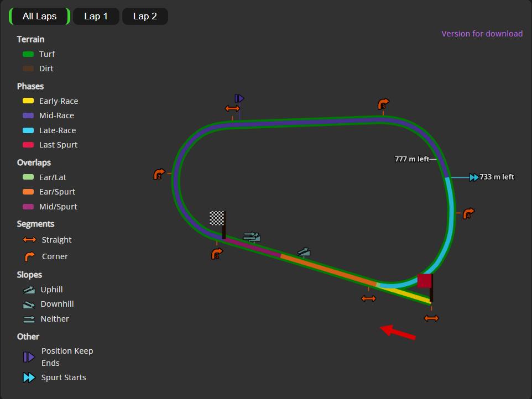Select the corner 4 marker on the track

pyautogui.click(x=468, y=213)
